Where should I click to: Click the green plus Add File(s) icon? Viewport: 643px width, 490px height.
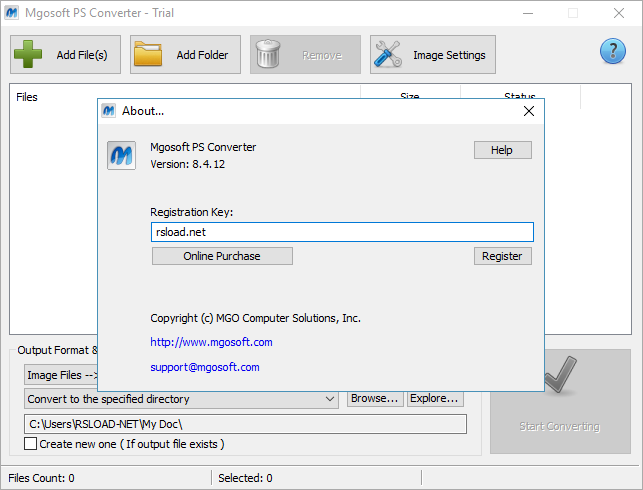(x=28, y=54)
